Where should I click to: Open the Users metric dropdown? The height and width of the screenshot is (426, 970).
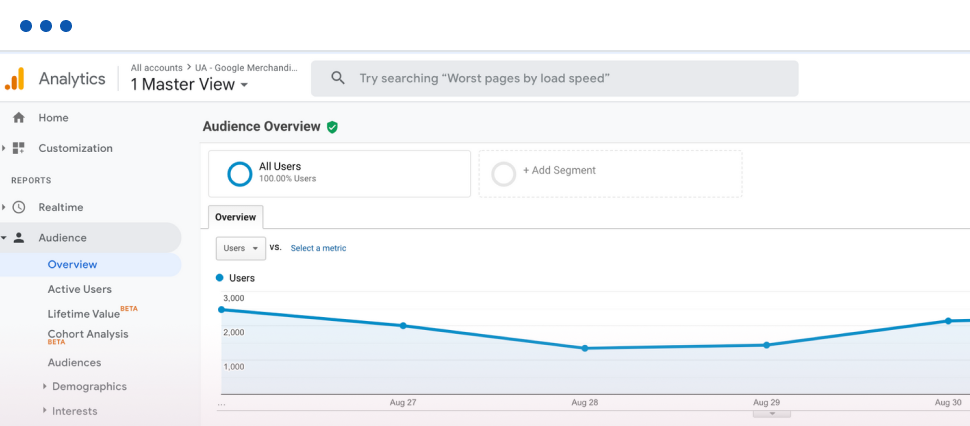[241, 248]
